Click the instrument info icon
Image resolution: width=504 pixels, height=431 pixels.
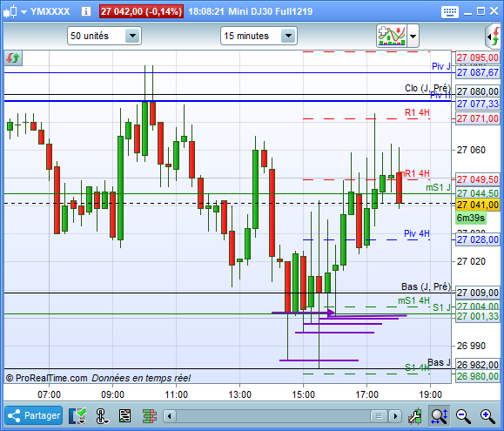85,11
